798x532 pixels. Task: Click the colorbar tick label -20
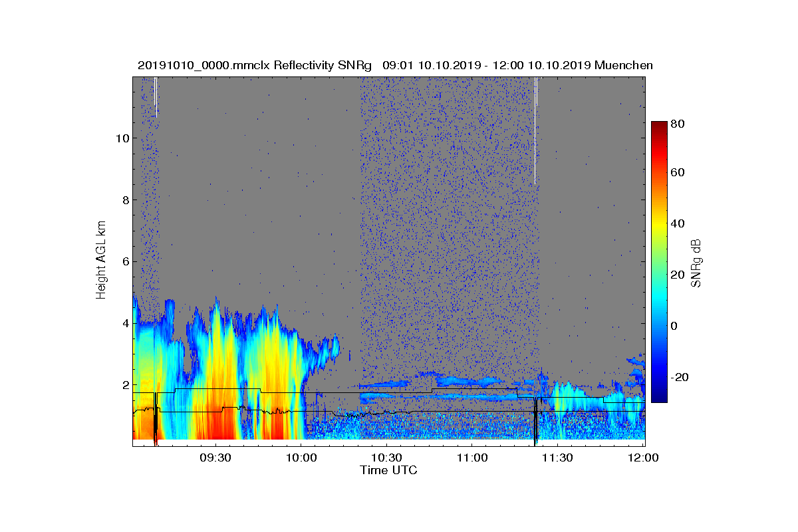[680, 377]
